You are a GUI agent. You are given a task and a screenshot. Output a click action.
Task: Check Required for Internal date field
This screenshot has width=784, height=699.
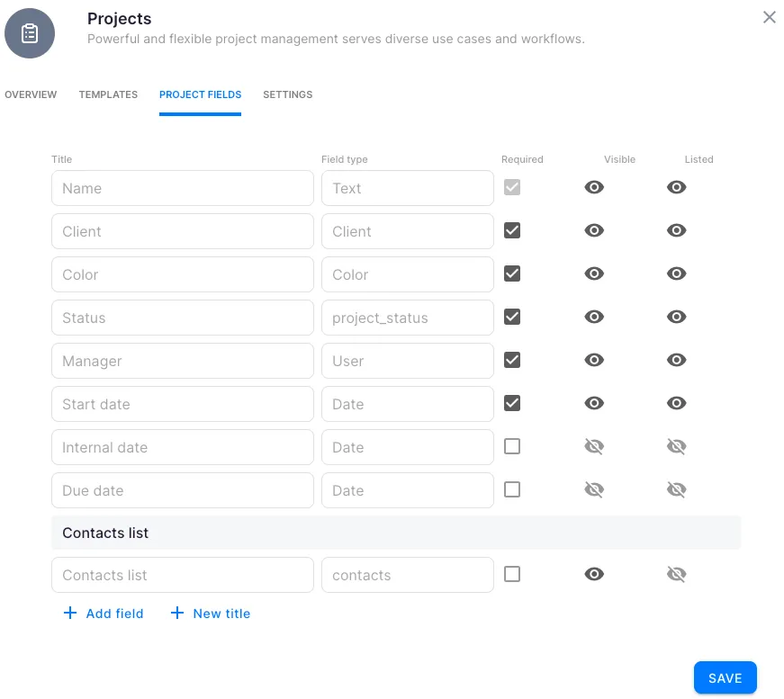512,447
